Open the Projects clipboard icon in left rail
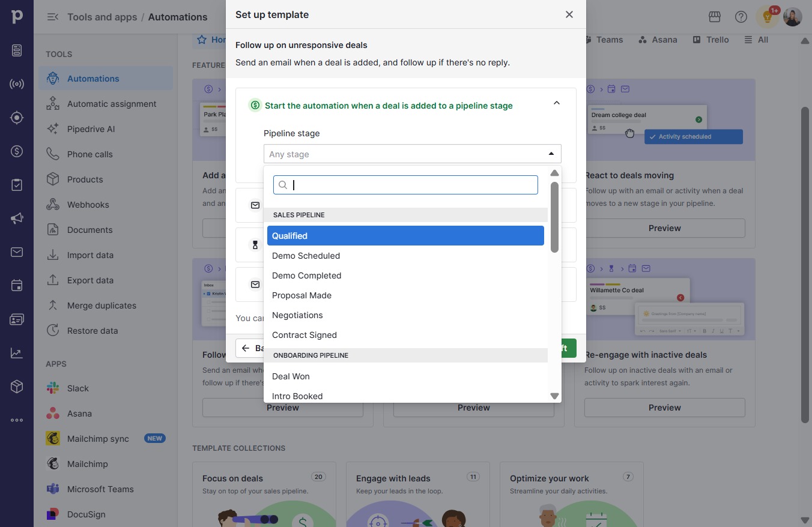The width and height of the screenshot is (812, 527). tap(17, 185)
